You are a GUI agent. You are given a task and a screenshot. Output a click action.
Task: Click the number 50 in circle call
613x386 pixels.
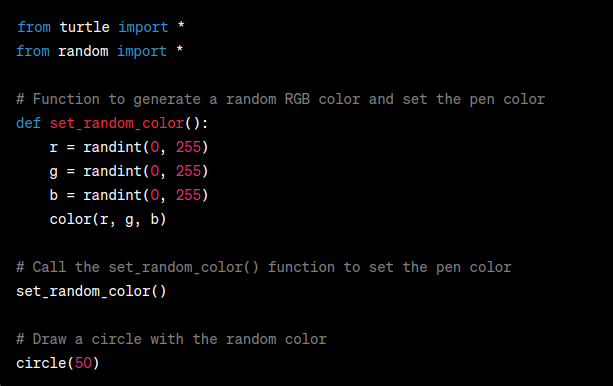point(83,363)
